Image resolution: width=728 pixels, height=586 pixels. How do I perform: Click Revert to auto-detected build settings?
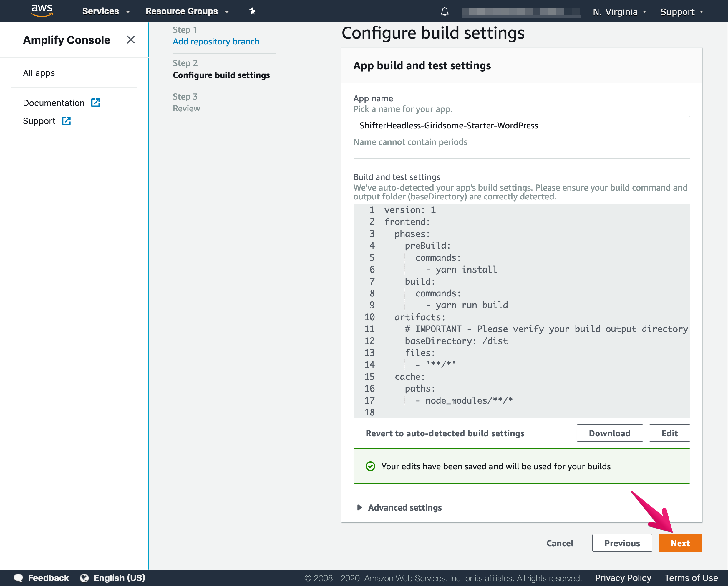click(x=445, y=433)
